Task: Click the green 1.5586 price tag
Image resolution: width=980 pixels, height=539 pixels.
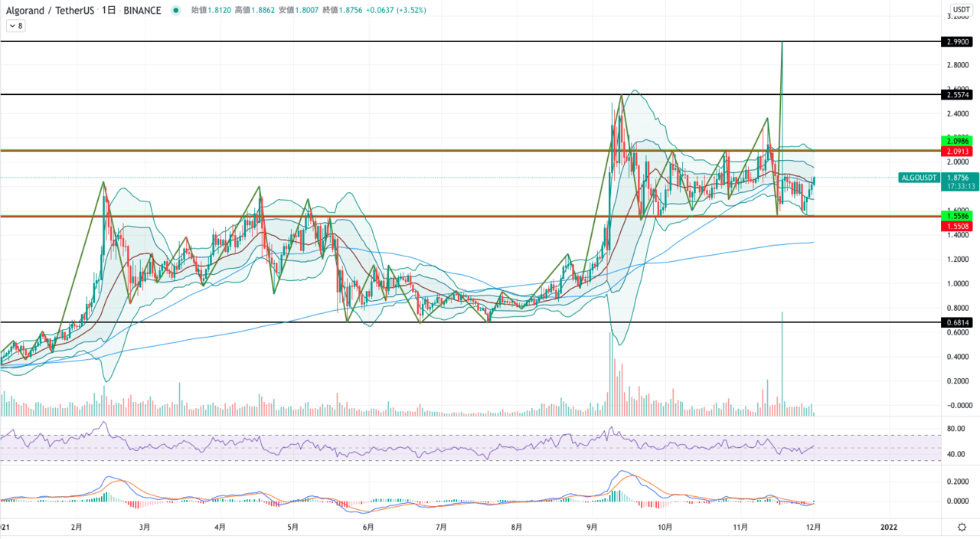Action: pos(956,217)
